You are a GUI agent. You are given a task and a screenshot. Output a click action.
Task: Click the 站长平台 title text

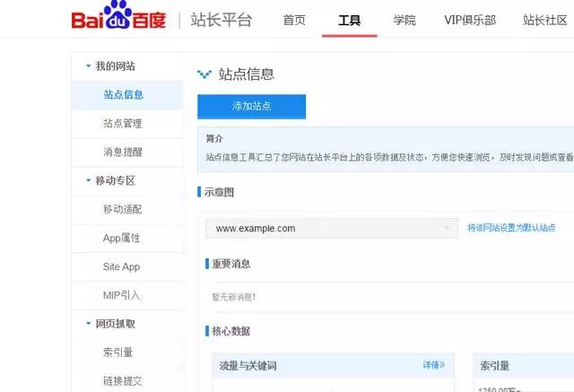point(222,20)
